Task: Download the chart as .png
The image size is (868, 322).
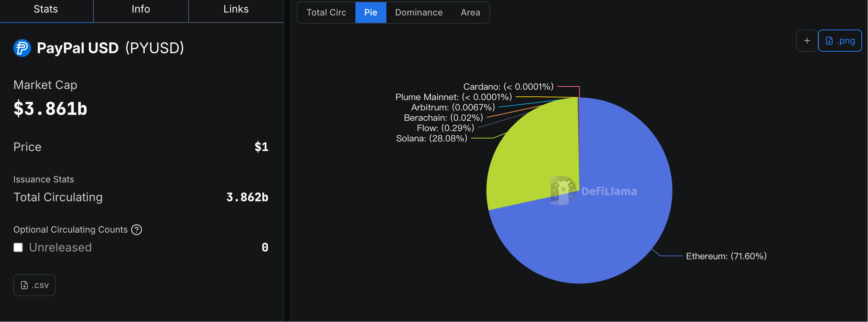Action: coord(840,41)
